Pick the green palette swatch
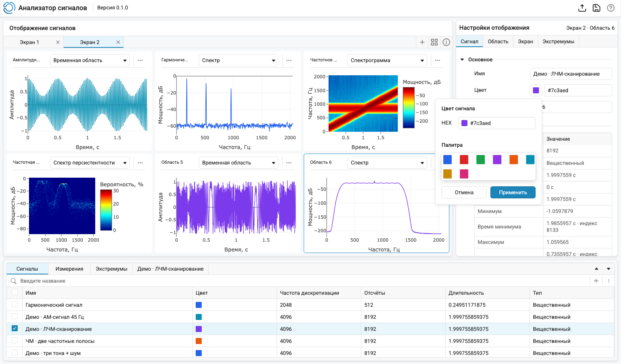 pyautogui.click(x=481, y=160)
